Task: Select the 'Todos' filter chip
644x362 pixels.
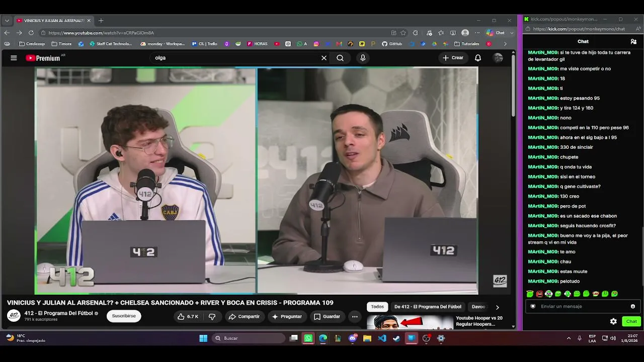Action: (377, 307)
